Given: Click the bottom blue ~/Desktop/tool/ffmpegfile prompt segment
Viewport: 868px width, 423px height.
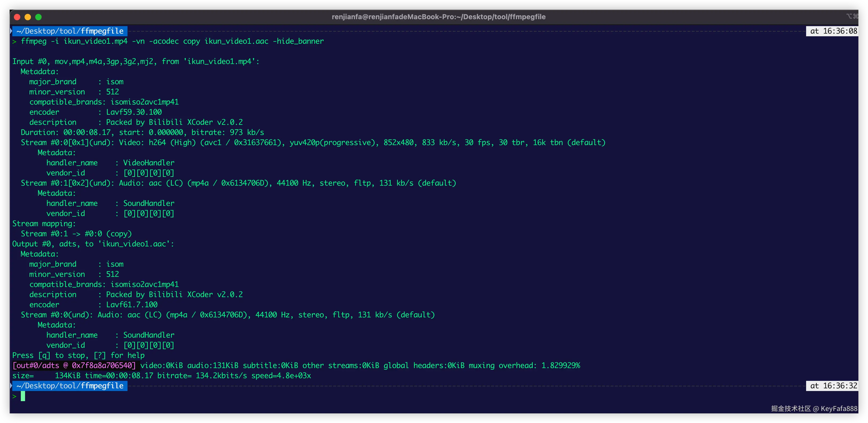Looking at the screenshot, I should coord(70,386).
